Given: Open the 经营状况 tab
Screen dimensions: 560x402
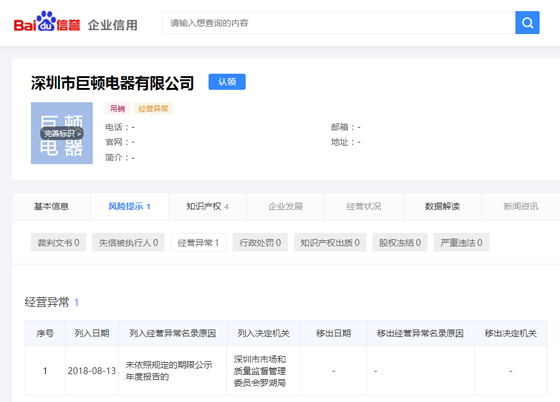Looking at the screenshot, I should (x=364, y=206).
